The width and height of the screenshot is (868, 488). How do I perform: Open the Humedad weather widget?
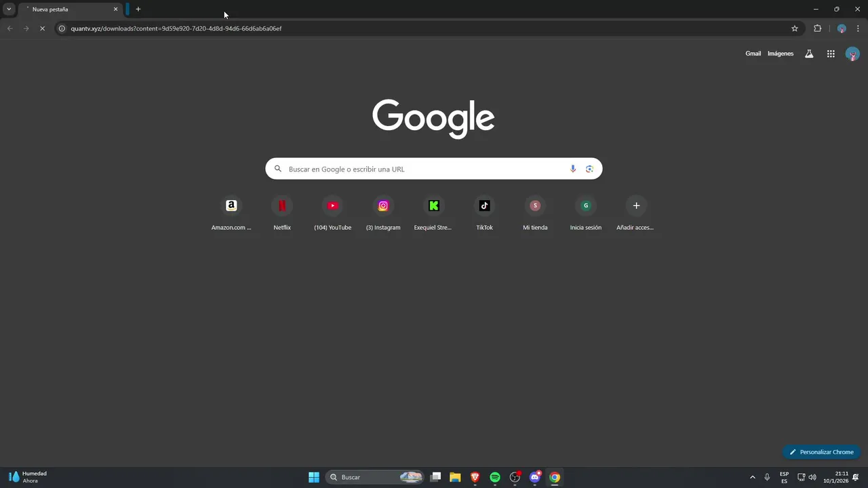pos(28,476)
